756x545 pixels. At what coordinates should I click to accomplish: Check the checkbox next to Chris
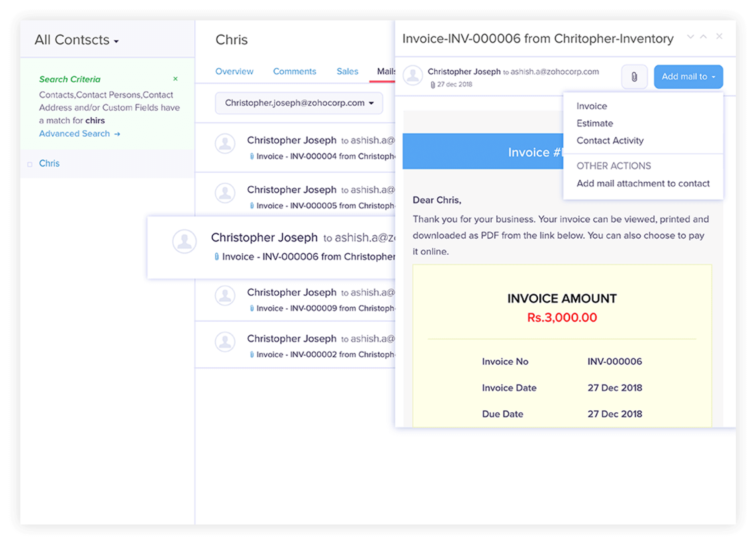[x=30, y=164]
